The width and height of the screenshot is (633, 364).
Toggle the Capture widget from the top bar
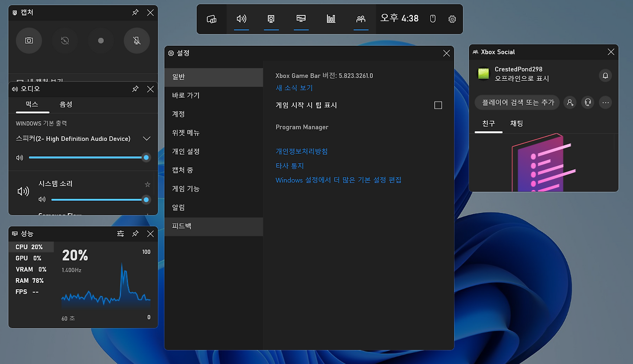coord(271,19)
